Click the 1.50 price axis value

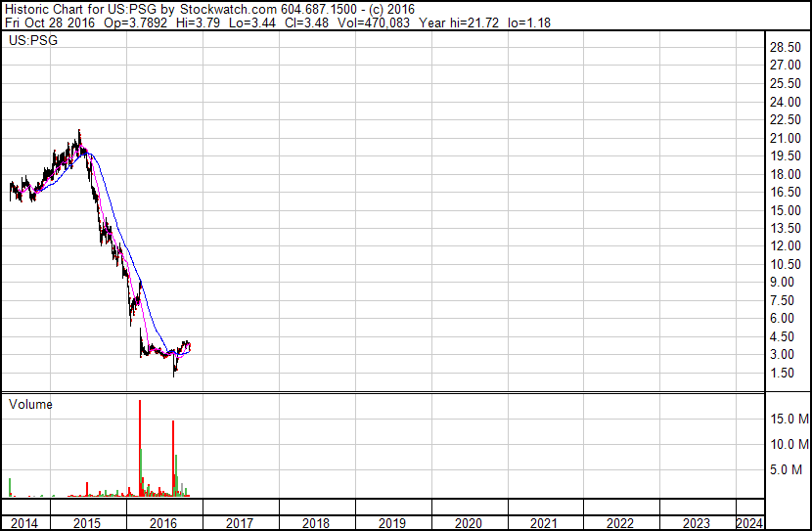[782, 373]
